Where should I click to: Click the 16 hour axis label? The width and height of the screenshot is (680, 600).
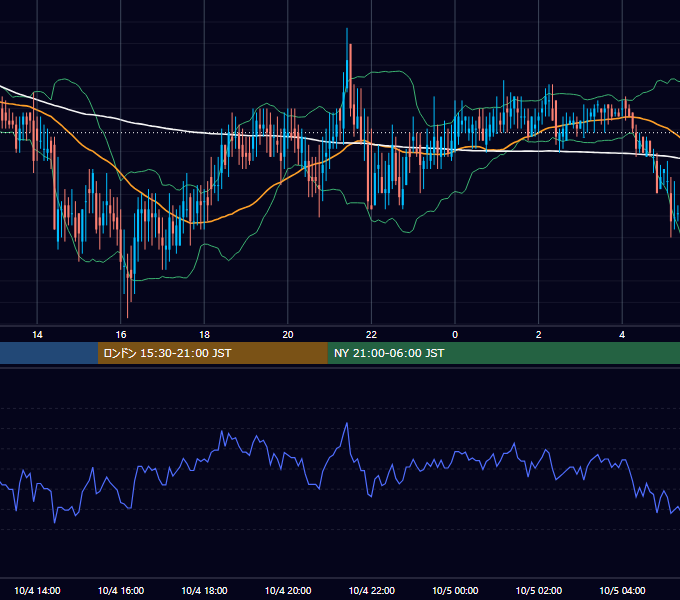click(x=121, y=335)
